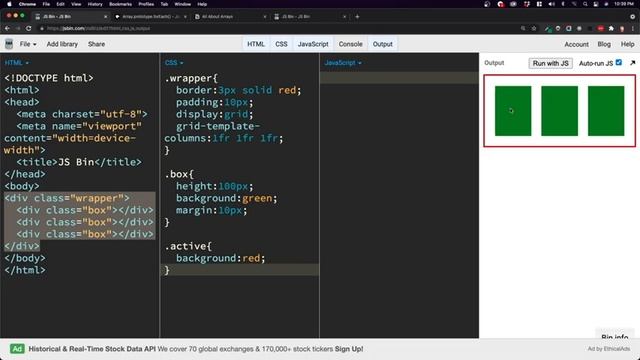Toggle the Auto-run JS checkbox

619,62
